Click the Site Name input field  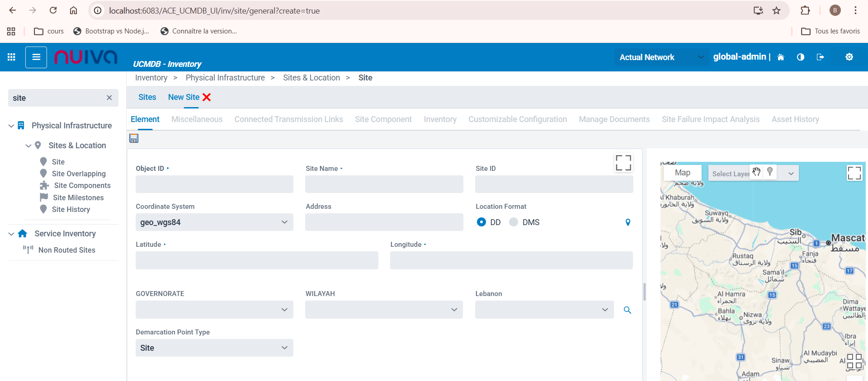coord(384,184)
